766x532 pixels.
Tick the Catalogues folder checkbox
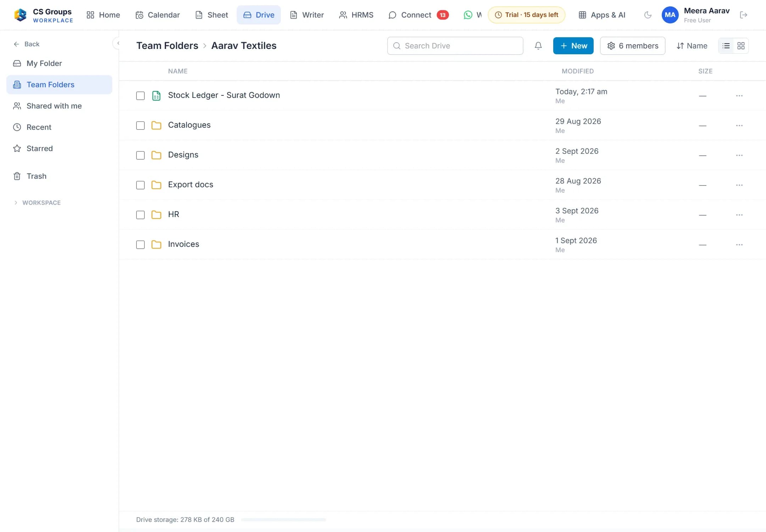pyautogui.click(x=140, y=126)
